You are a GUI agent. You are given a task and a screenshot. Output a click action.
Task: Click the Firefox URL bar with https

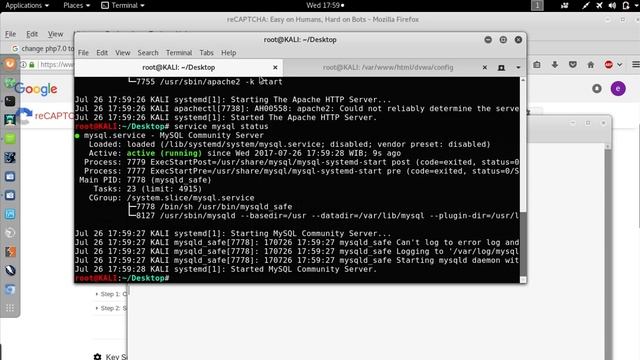click(x=56, y=64)
